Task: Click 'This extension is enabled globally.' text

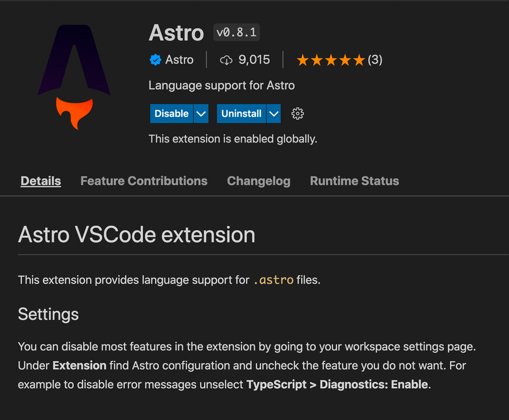Action: click(233, 139)
